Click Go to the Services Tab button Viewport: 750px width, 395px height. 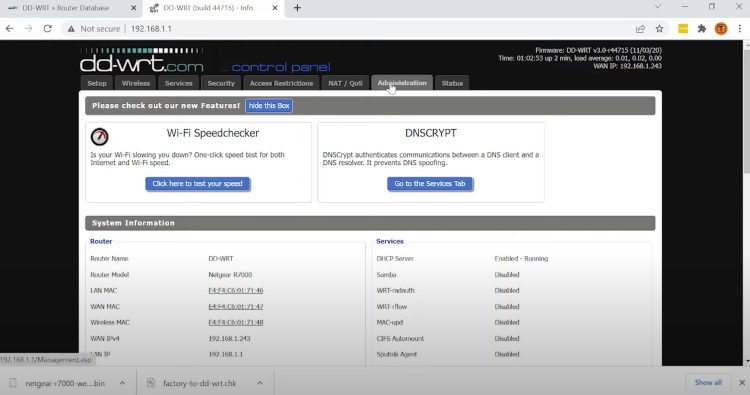click(430, 184)
